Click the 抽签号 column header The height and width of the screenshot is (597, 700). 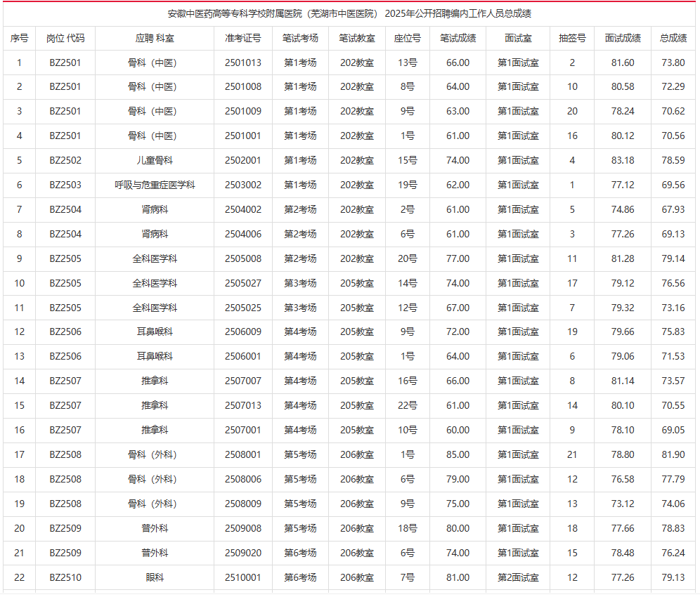572,38
